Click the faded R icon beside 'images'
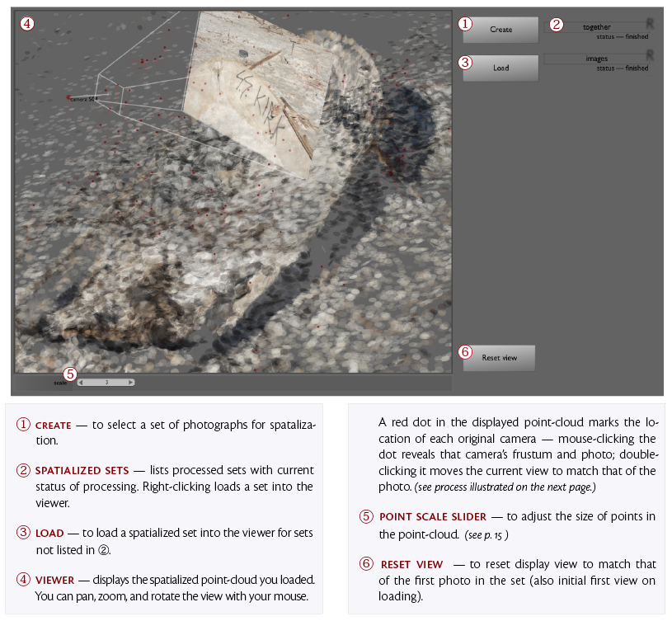The width and height of the screenshot is (672, 621). click(x=650, y=55)
